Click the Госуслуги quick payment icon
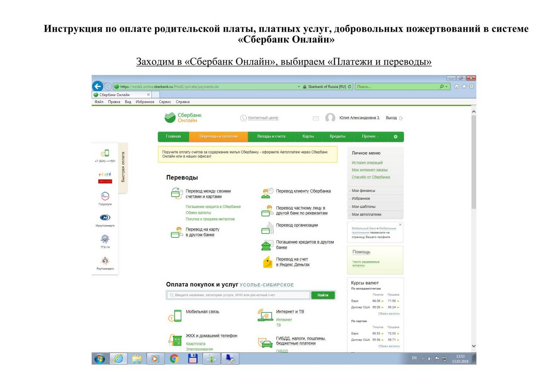The height and width of the screenshot is (392, 554). coord(105,196)
